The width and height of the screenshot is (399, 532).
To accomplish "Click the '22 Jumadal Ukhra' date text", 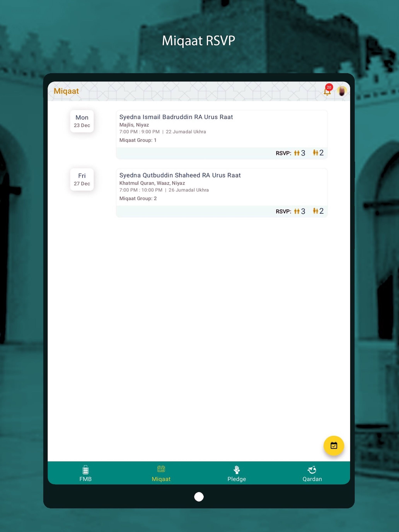I will coord(186,132).
